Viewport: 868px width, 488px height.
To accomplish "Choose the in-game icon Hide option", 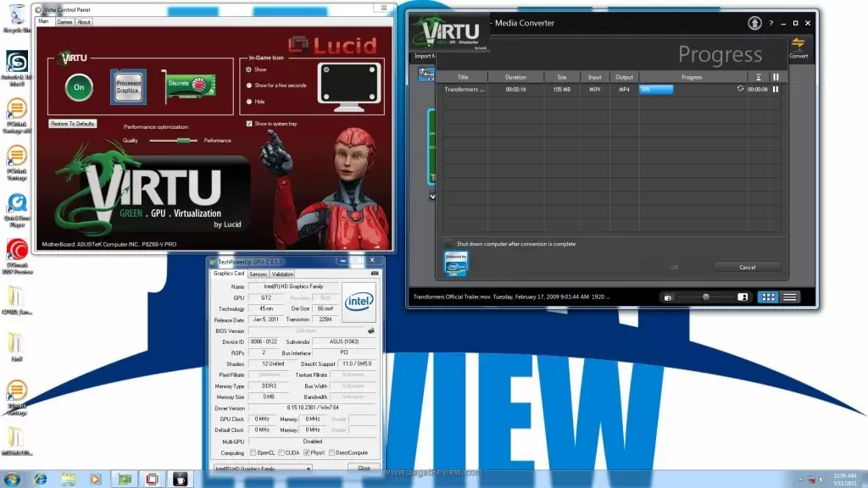I will click(x=248, y=102).
